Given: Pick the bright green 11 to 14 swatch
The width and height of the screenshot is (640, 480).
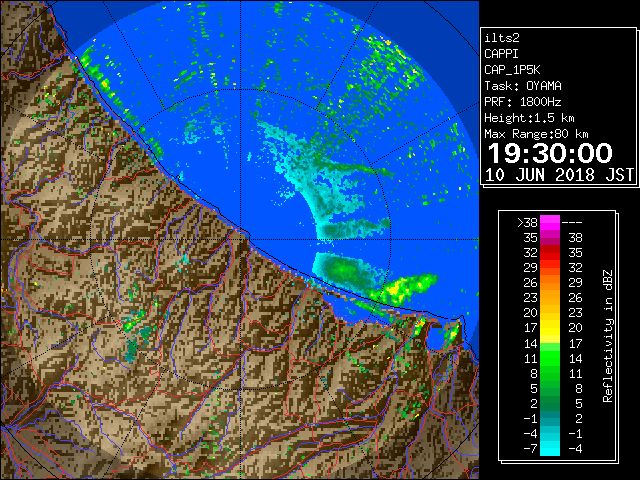Looking at the screenshot, I should [x=550, y=358].
